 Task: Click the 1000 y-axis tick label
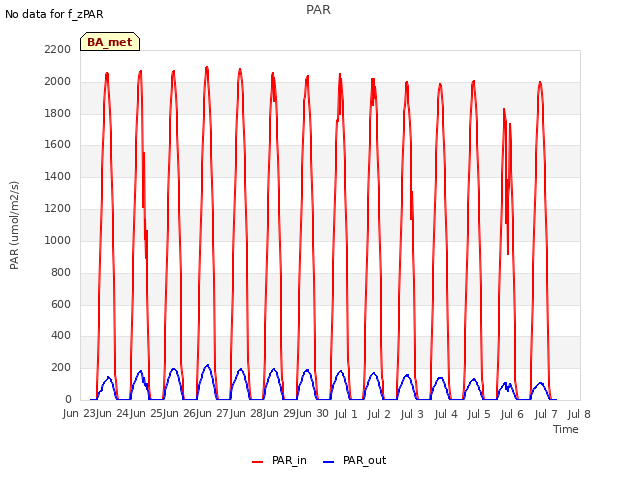pyautogui.click(x=58, y=240)
